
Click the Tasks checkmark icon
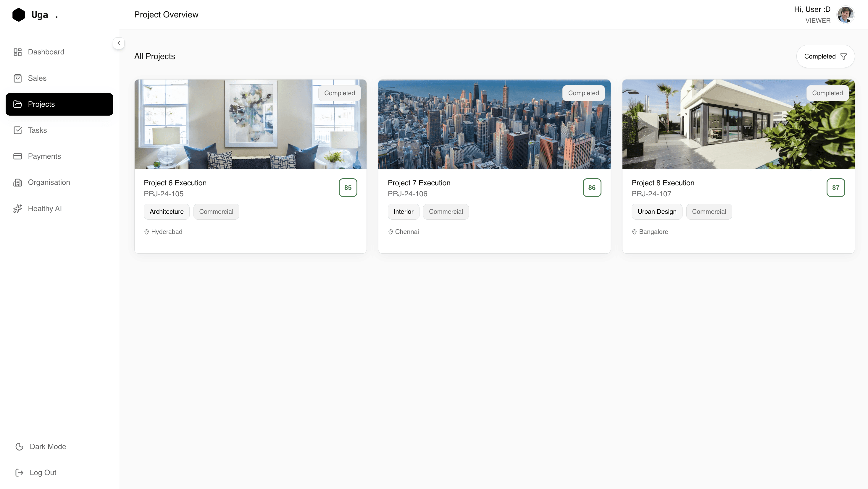(17, 130)
